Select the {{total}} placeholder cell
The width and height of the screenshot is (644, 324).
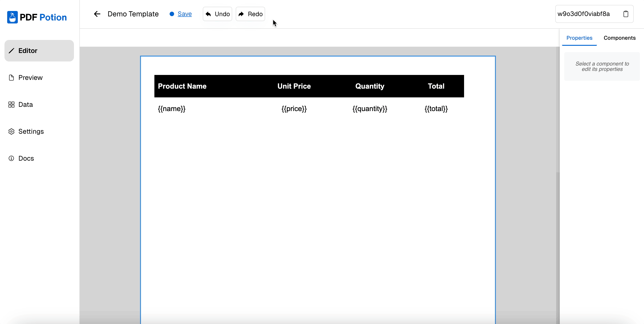[x=436, y=109]
